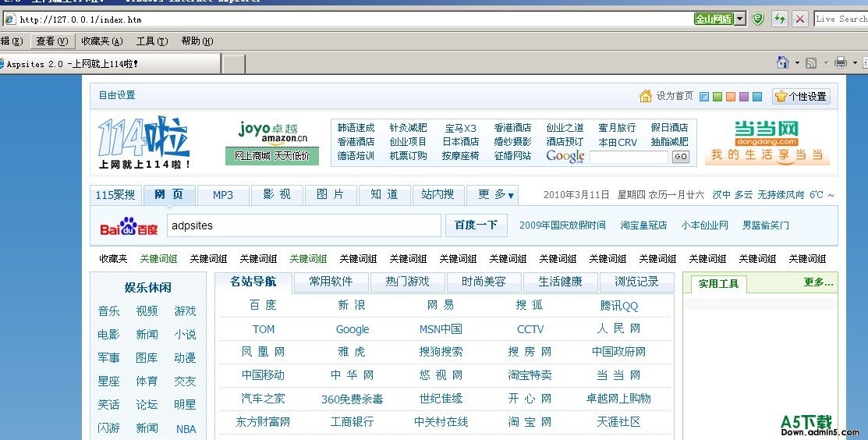Select the purple theme color swatch
Image resolution: width=868 pixels, height=440 pixels.
744,97
